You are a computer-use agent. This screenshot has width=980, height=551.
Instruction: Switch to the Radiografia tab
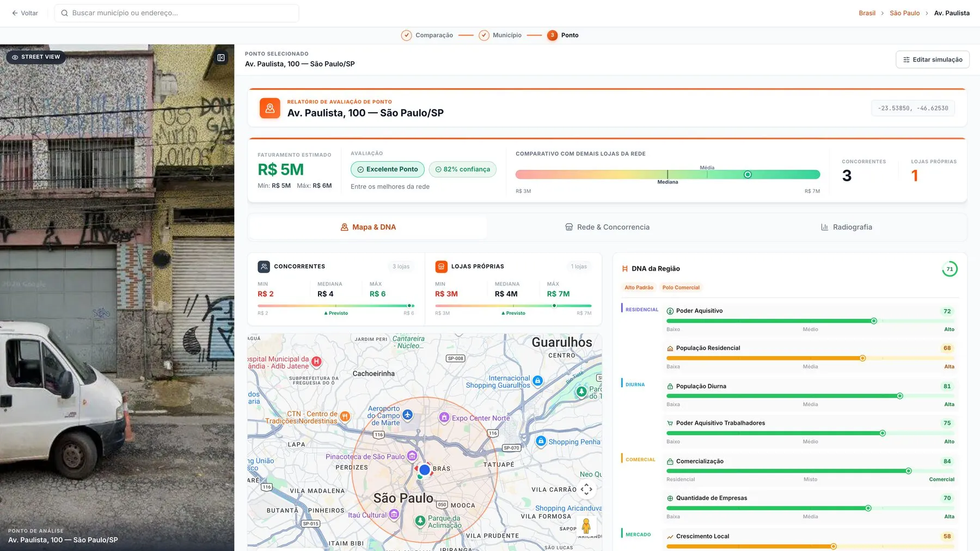tap(847, 227)
